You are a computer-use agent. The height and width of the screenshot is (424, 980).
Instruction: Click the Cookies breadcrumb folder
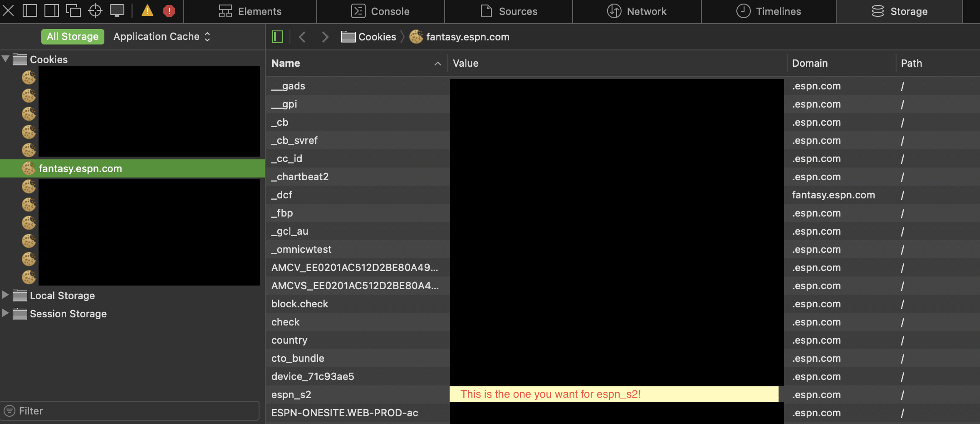(368, 37)
